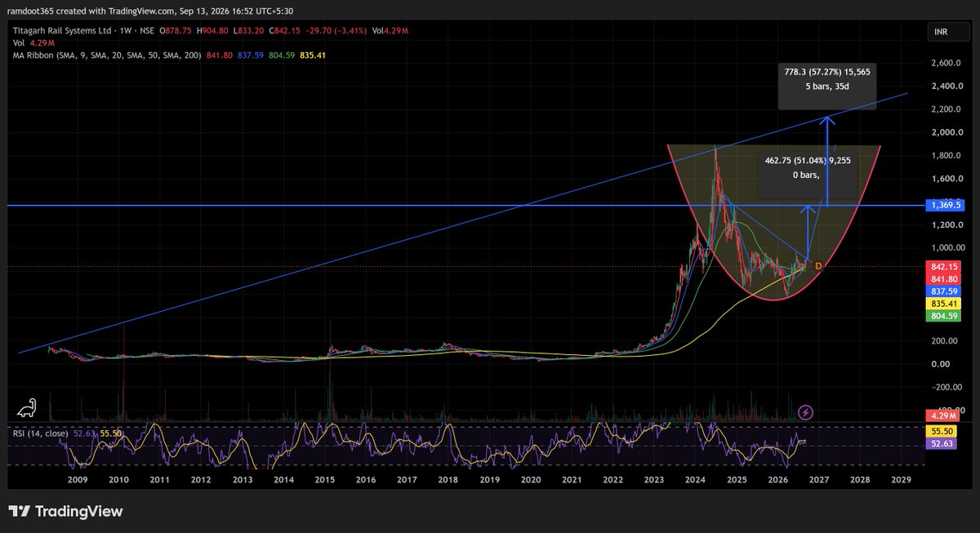Click the red 842.15 last price label
Screen dimensions: 980x533
click(942, 267)
